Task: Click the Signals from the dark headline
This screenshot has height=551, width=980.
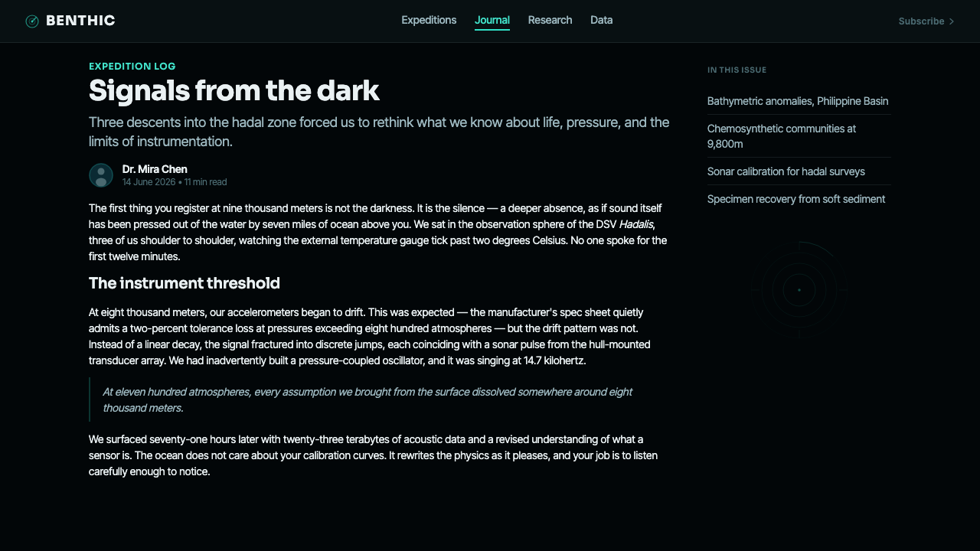Action: pos(234,90)
